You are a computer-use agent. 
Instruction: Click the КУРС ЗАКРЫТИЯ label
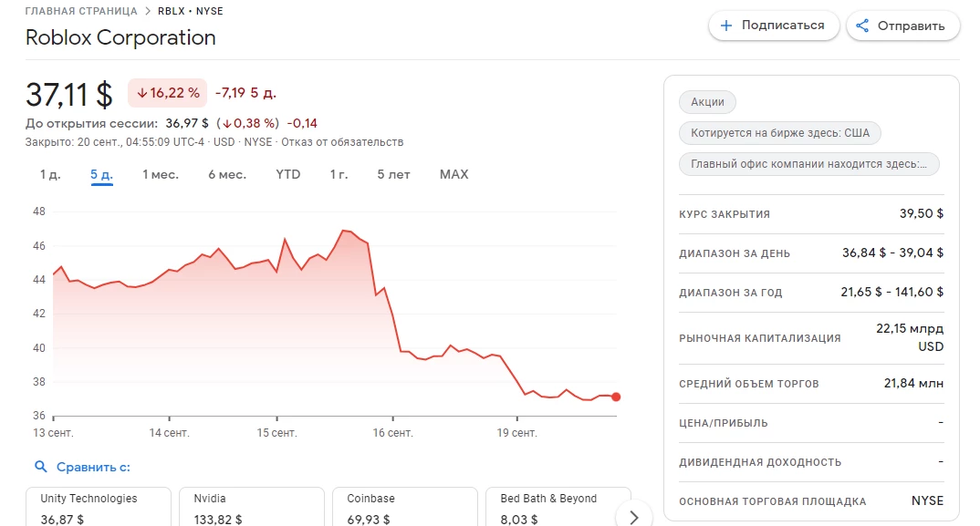tap(725, 214)
